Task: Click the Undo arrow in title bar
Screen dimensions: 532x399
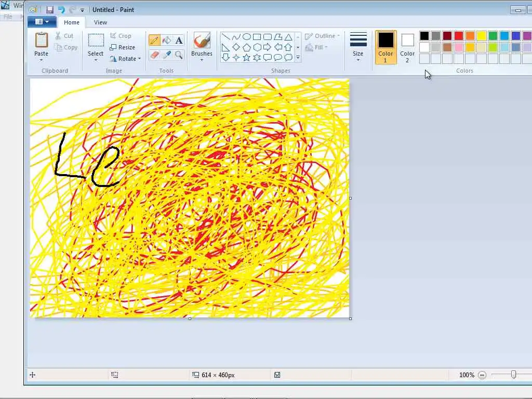Action: coord(61,10)
